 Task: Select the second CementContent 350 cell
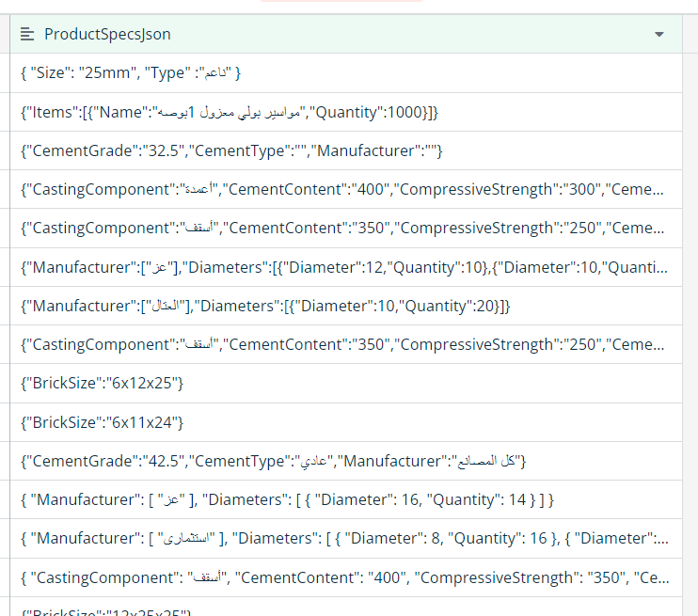[345, 344]
